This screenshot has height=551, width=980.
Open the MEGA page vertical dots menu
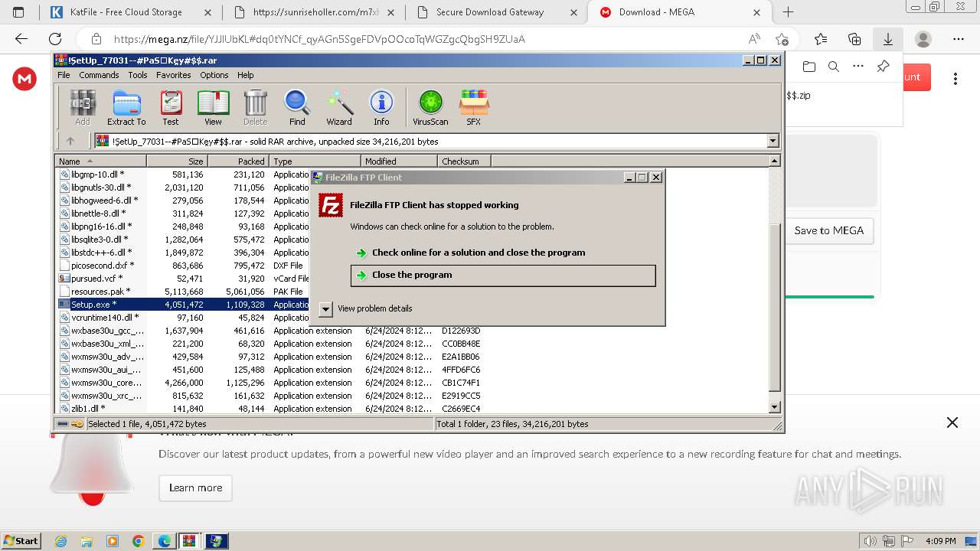[x=955, y=78]
